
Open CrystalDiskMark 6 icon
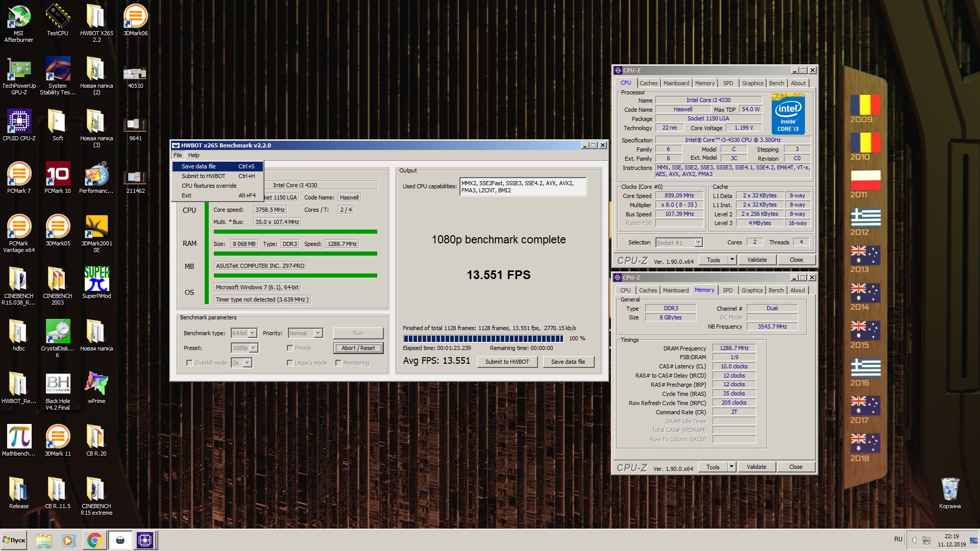58,338
